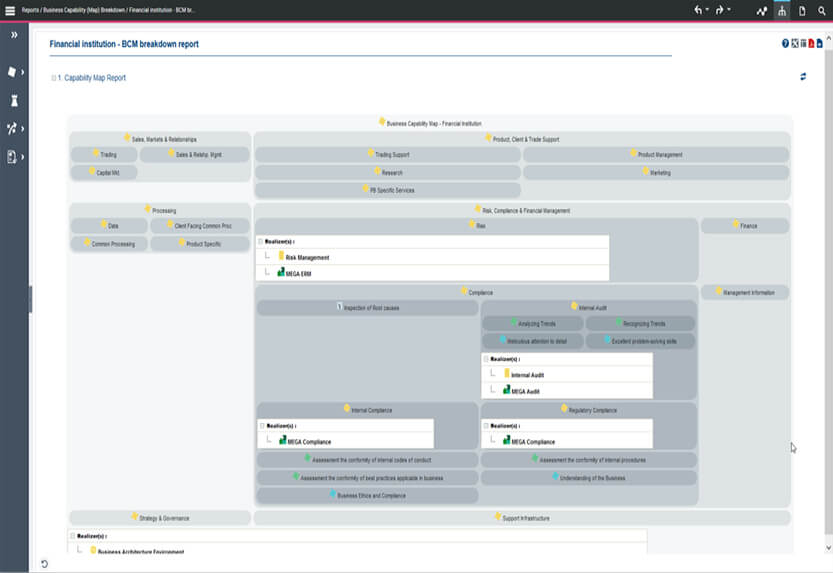Click the Reports breadcrumb
833x573 pixels.
tap(30, 10)
